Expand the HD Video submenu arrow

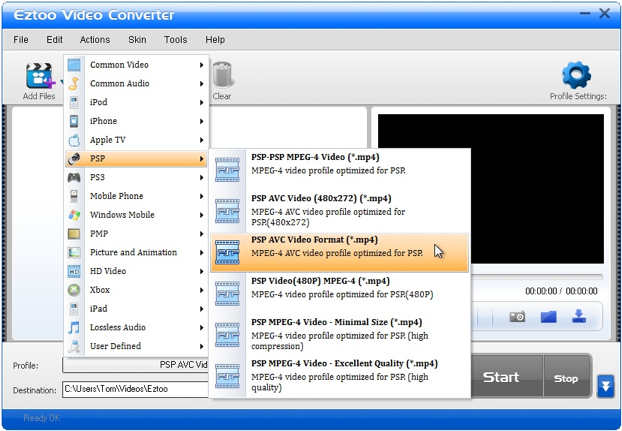[x=202, y=272]
